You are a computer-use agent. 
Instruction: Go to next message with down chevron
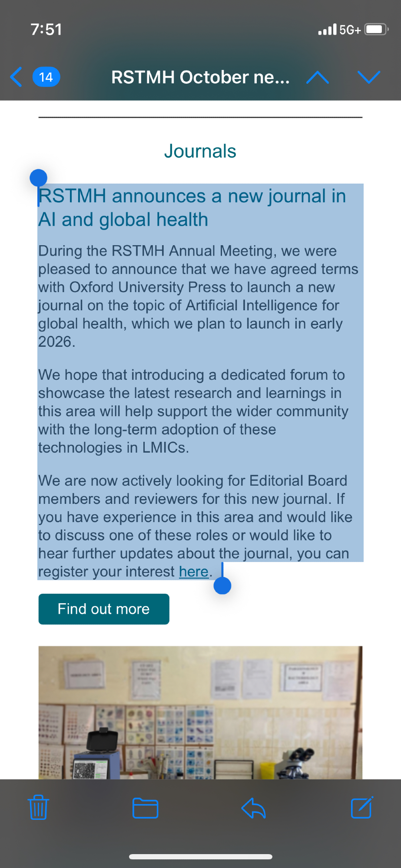[368, 77]
